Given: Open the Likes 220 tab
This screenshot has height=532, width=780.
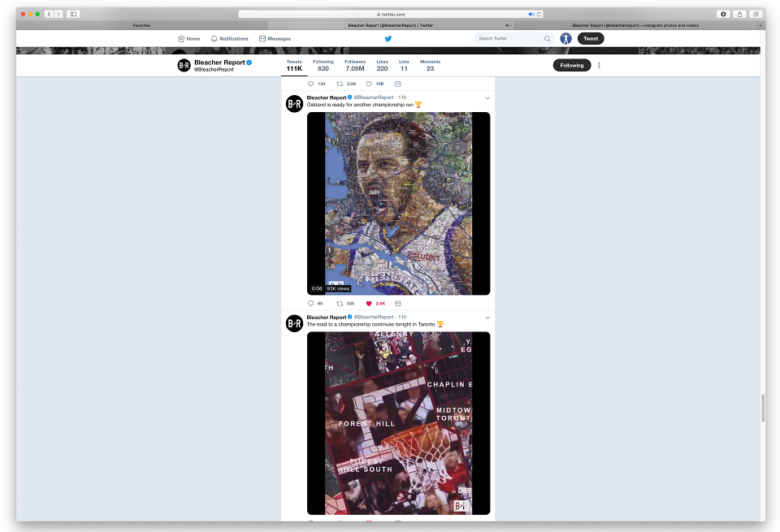Looking at the screenshot, I should (382, 66).
